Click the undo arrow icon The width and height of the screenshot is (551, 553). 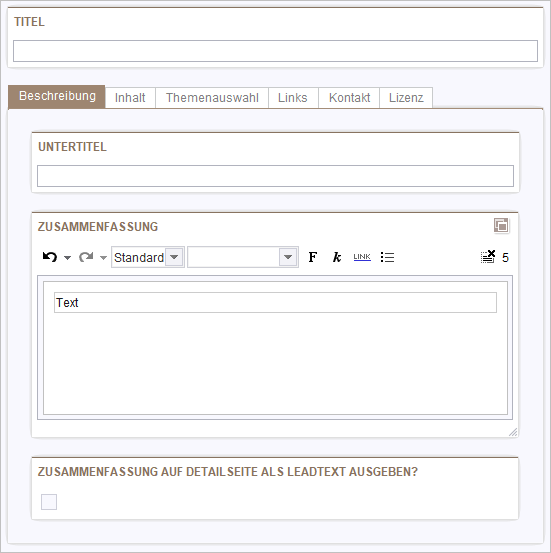coord(50,257)
